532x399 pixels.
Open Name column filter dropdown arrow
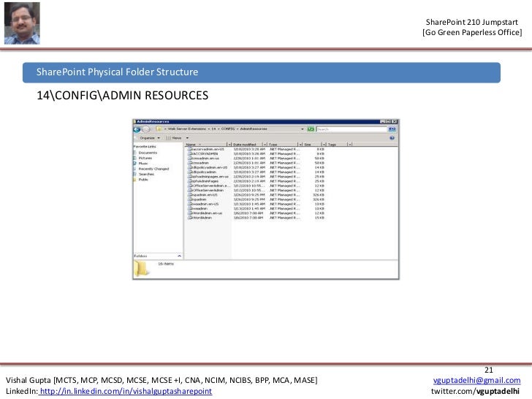click(x=229, y=145)
